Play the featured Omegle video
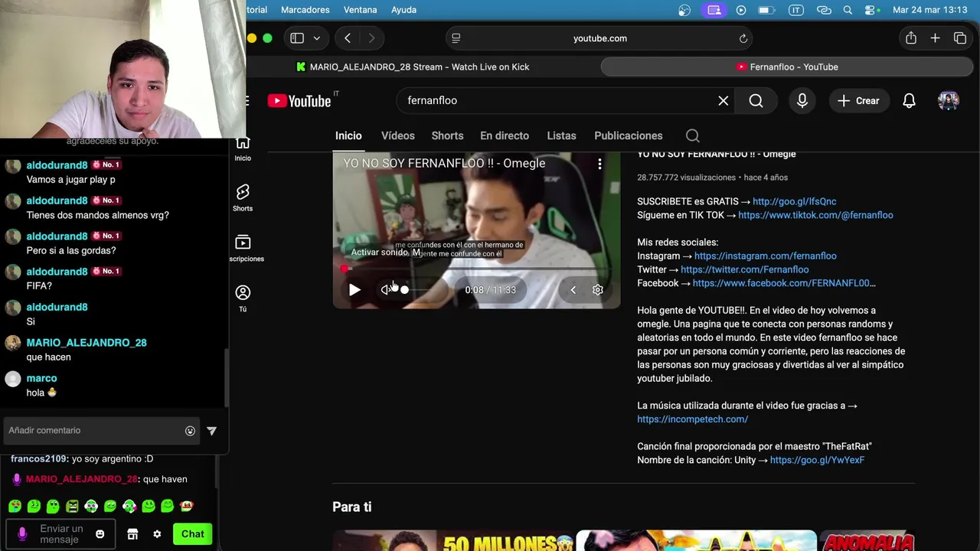 pyautogui.click(x=354, y=290)
